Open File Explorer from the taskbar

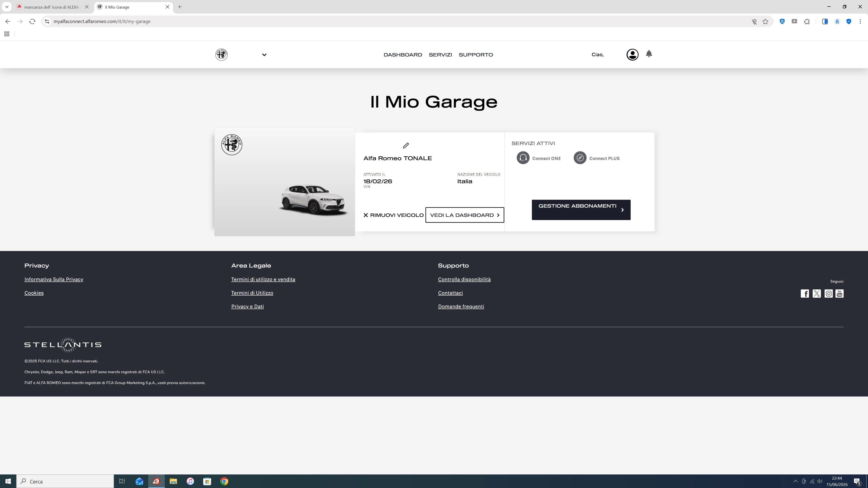pyautogui.click(x=173, y=481)
